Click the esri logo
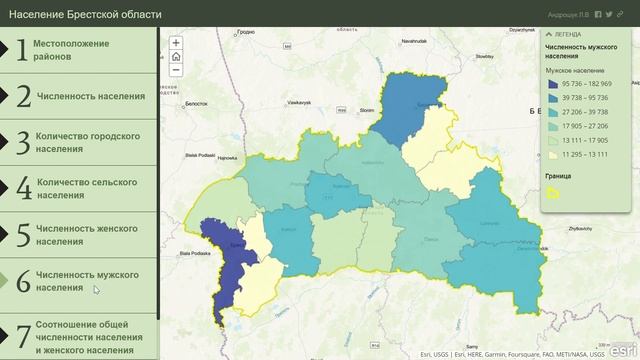The width and height of the screenshot is (640, 360). click(623, 351)
